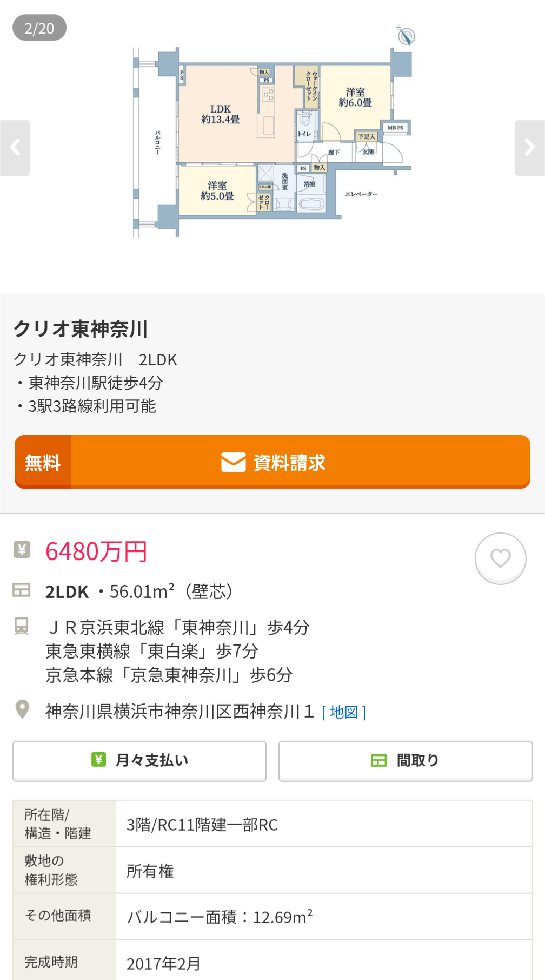
Task: Click the layout icon beside 2LDK
Action: pyautogui.click(x=22, y=590)
